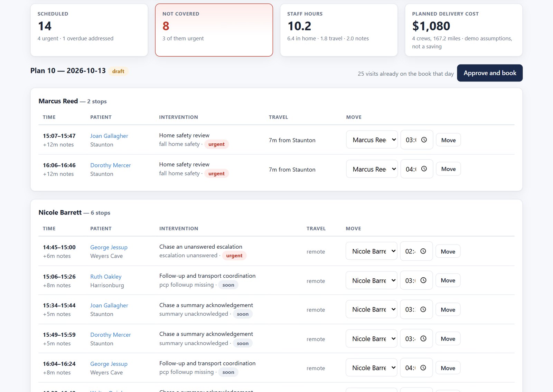Click clock icon in George Jessup 14:45 row
The image size is (553, 392).
[x=423, y=251]
